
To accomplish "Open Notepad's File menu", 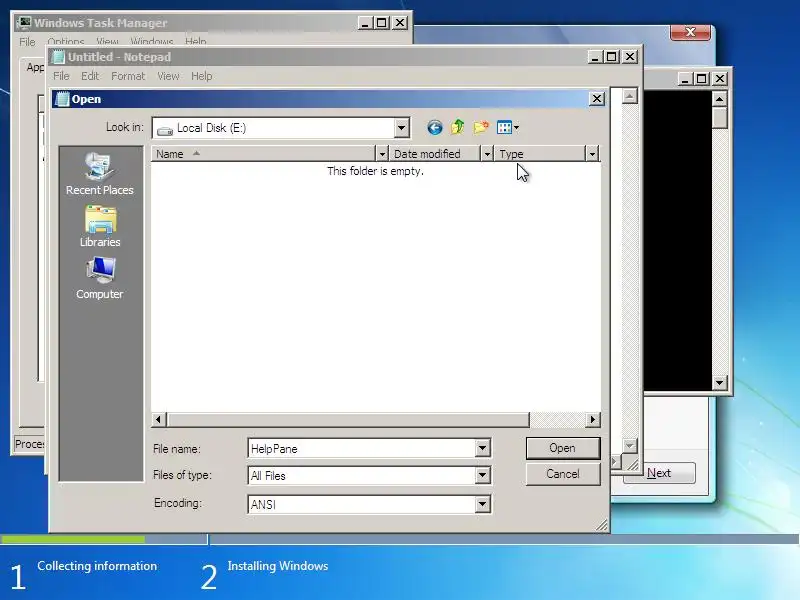I will click(61, 76).
